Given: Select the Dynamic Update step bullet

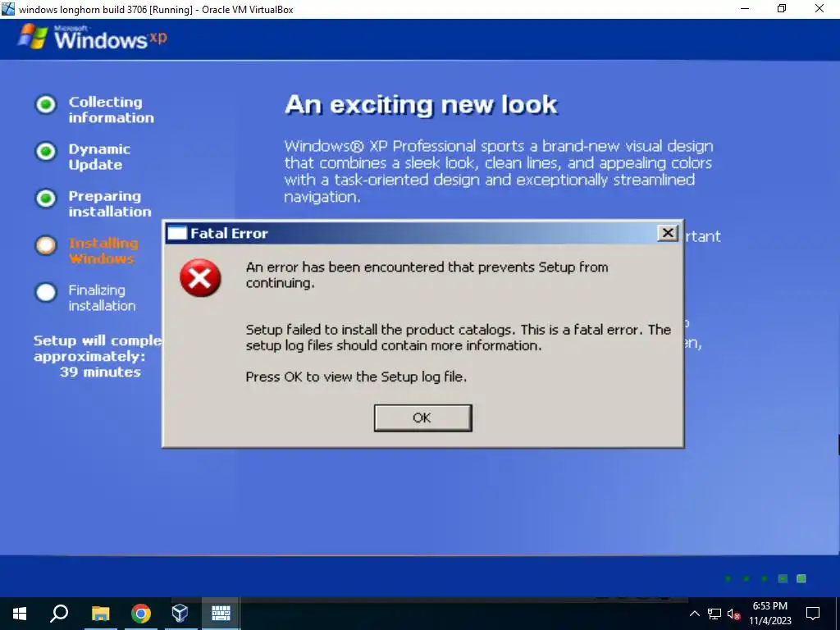Looking at the screenshot, I should [46, 152].
